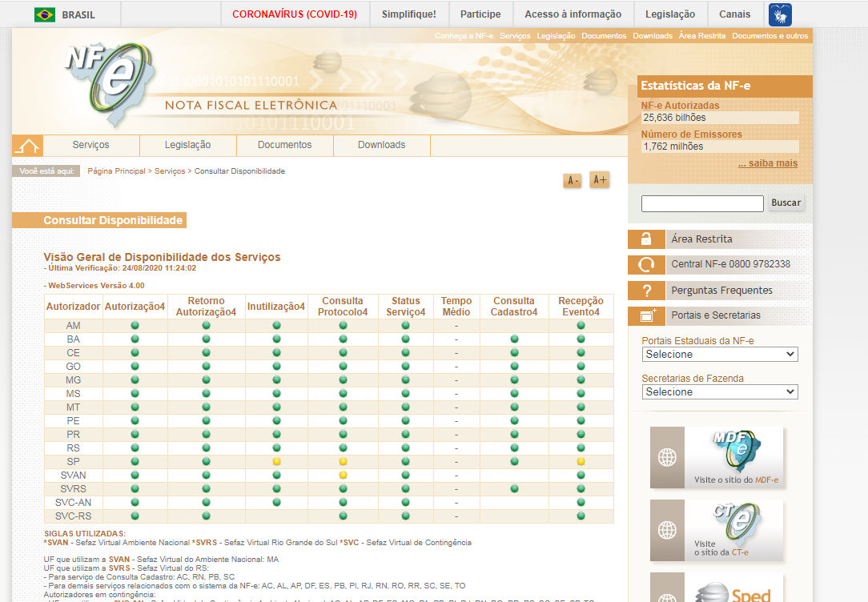Screen dimensions: 868x602
Task: Open the Perguntas Frequentes sidebar item
Action: tap(721, 291)
